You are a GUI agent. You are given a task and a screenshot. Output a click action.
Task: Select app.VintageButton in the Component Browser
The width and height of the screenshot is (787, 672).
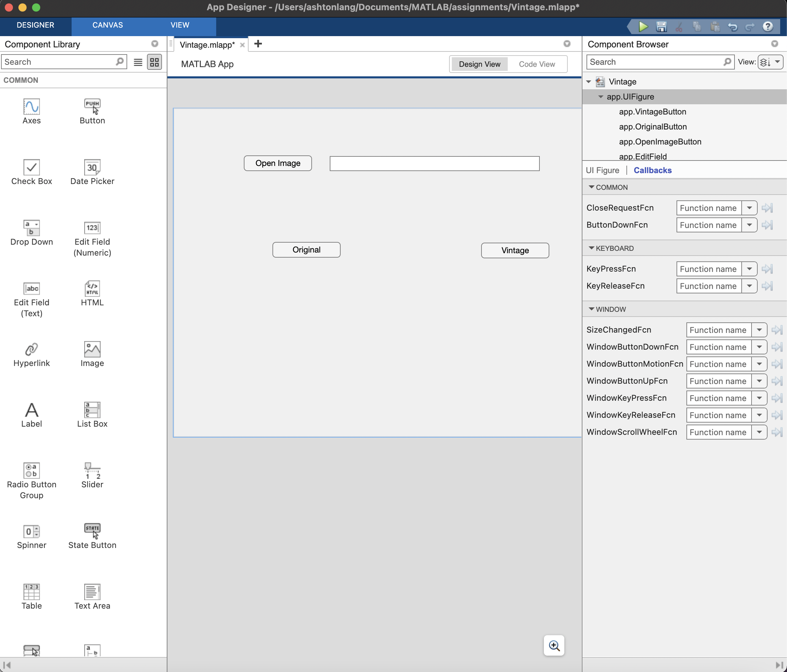[x=652, y=112]
